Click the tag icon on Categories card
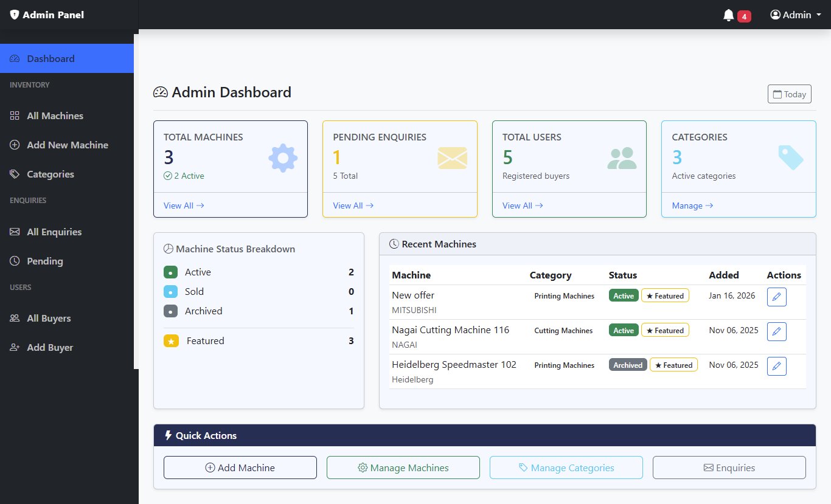This screenshot has width=831, height=504. tap(791, 157)
